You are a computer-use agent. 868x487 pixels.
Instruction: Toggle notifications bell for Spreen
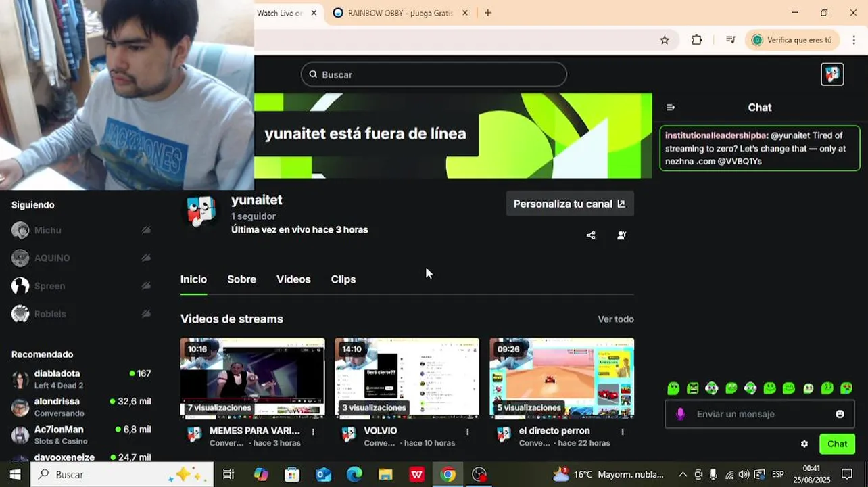(146, 286)
